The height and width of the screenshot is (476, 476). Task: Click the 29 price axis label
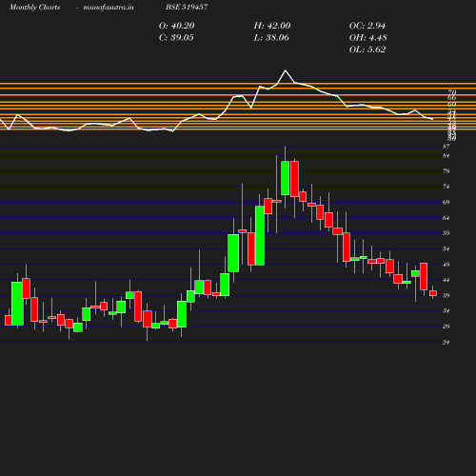[446, 327]
